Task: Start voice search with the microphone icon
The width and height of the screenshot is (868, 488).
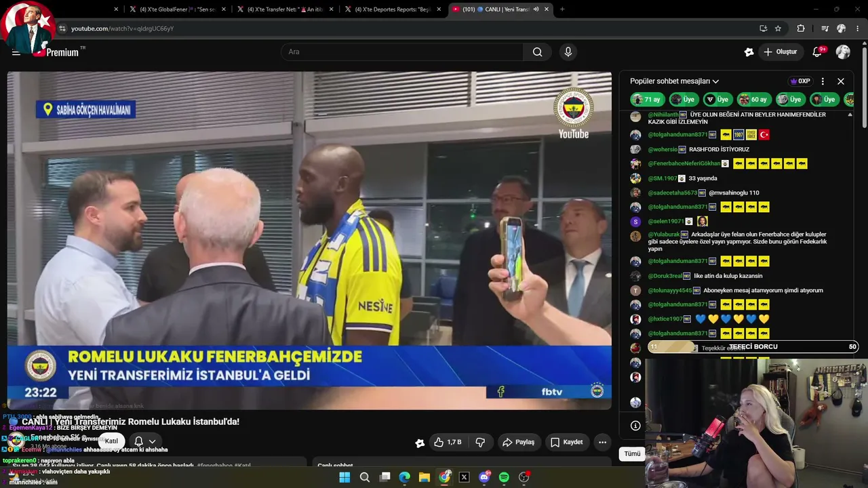Action: pyautogui.click(x=568, y=52)
